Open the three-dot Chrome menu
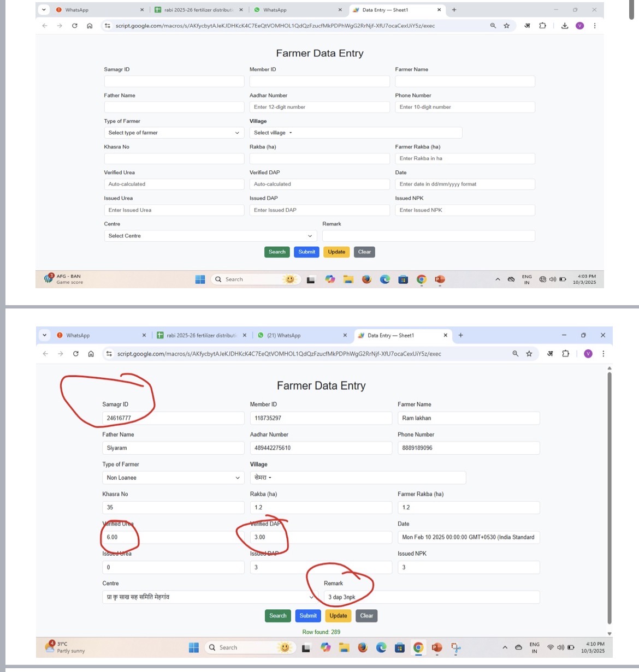Viewport: 639px width, 672px height. pos(595,26)
